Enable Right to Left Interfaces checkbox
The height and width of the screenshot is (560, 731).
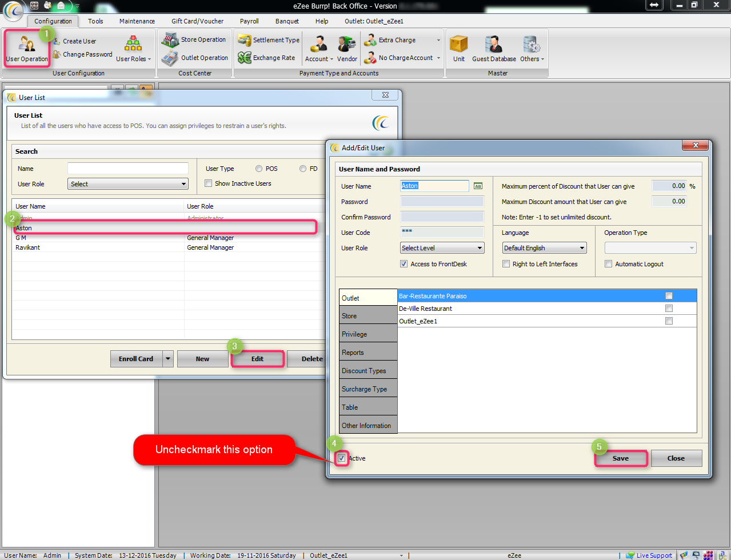click(506, 264)
